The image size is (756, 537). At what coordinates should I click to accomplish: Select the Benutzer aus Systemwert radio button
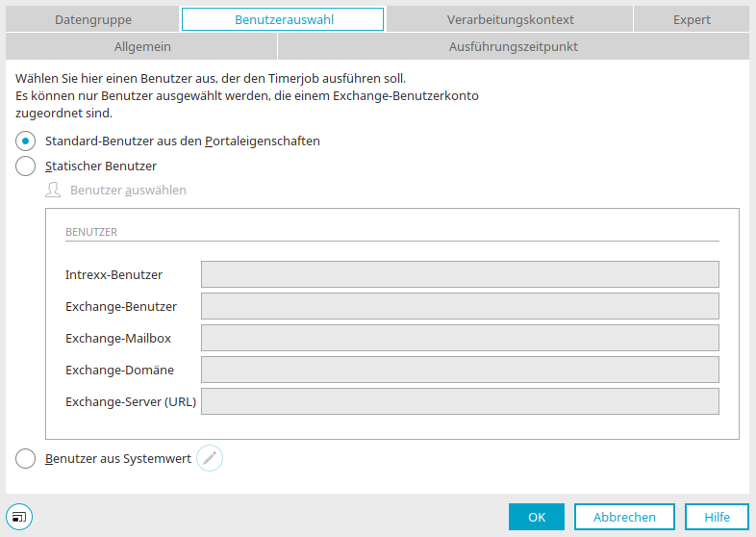coord(26,458)
